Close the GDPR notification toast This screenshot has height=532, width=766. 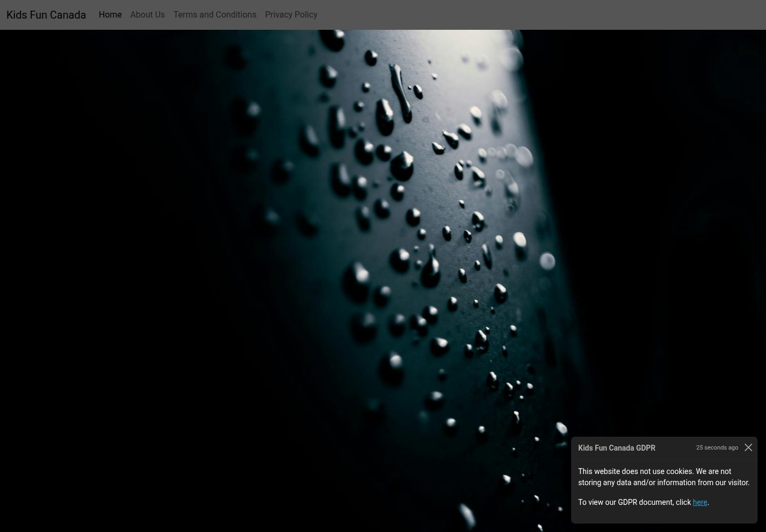pyautogui.click(x=748, y=447)
